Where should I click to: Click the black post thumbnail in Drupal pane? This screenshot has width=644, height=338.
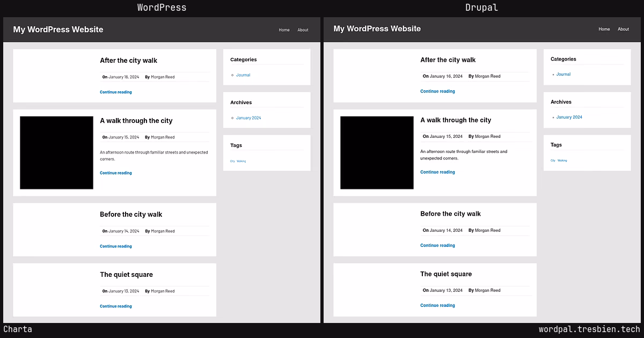point(377,153)
